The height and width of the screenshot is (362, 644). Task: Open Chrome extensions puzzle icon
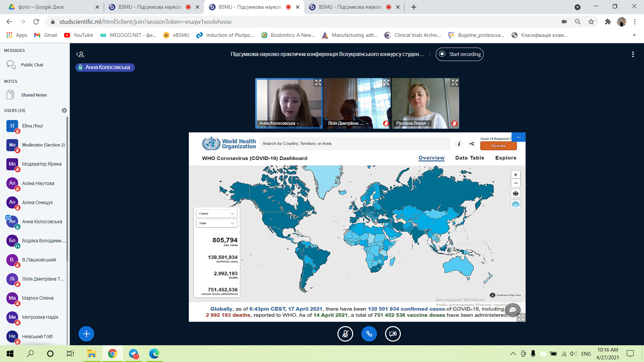[x=608, y=22]
